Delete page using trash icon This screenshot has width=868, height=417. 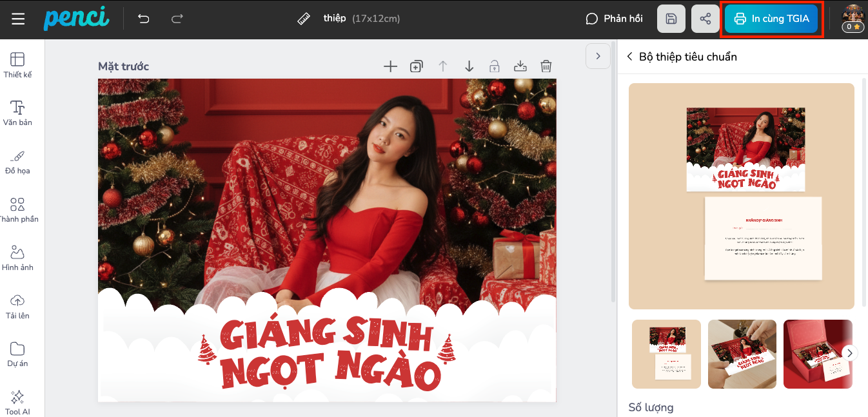point(546,66)
